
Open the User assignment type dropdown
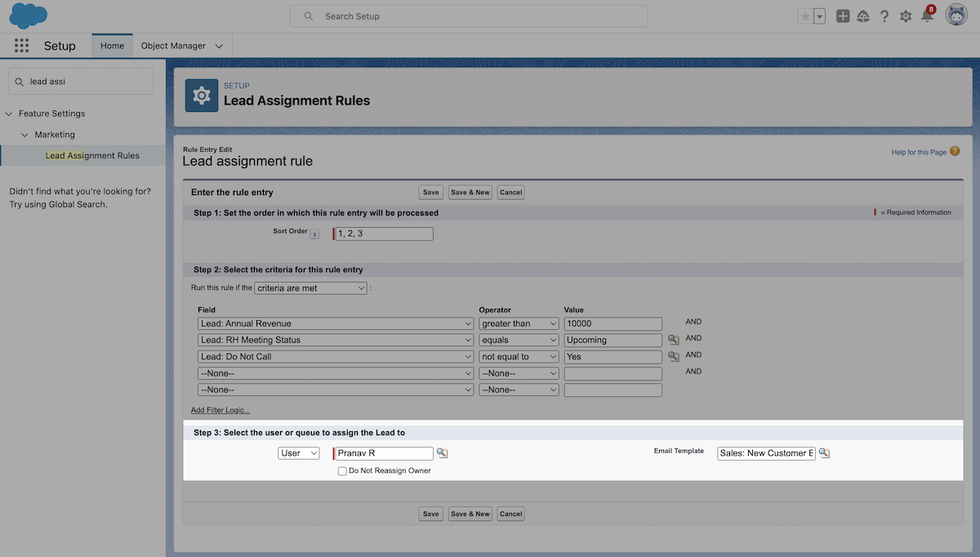(x=298, y=452)
